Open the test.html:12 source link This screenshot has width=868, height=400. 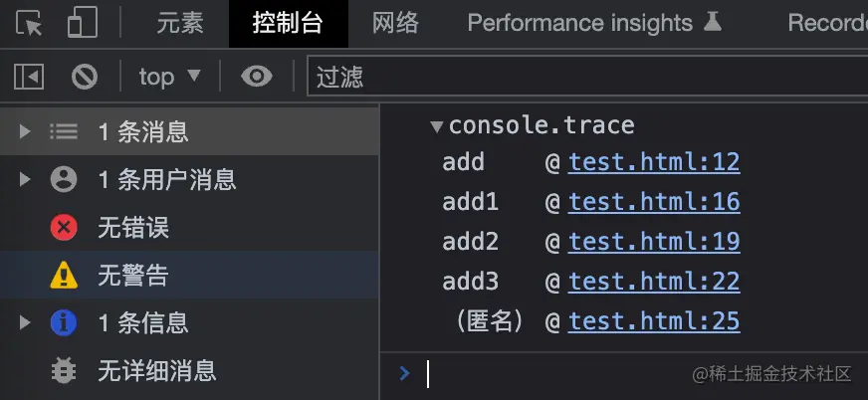pos(654,162)
